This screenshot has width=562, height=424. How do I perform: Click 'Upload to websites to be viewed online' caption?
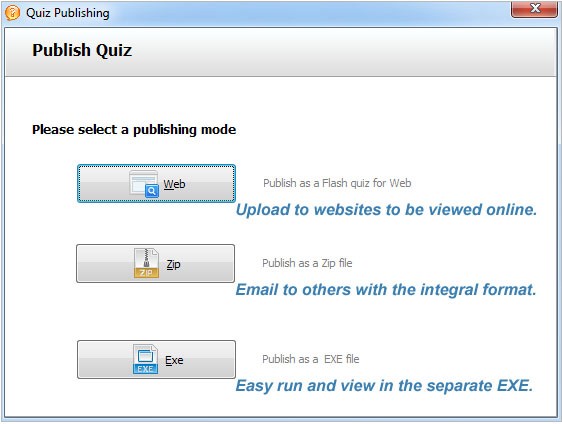click(386, 210)
